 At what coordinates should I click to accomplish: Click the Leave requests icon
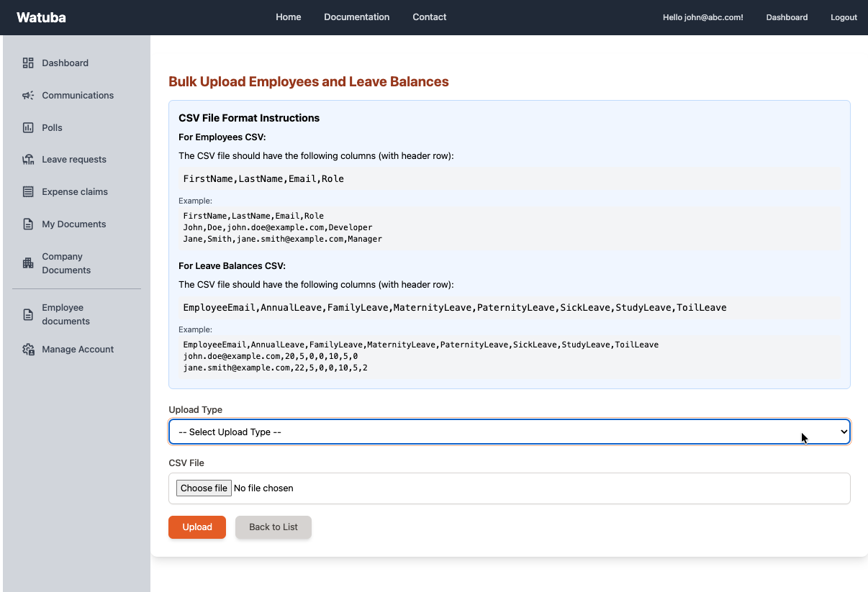tap(28, 160)
